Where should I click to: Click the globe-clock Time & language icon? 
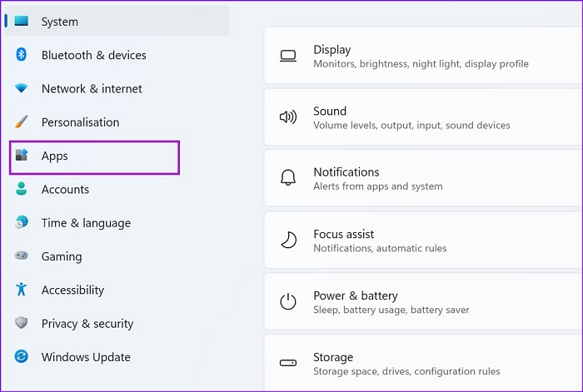pyautogui.click(x=21, y=222)
